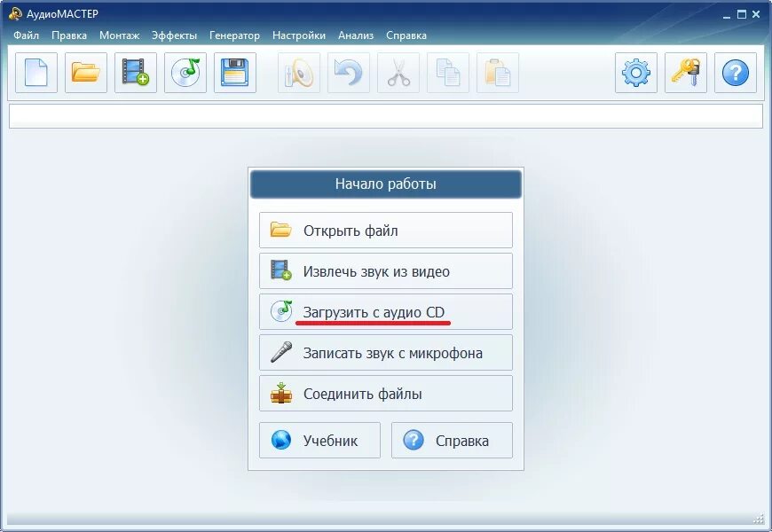Open the Генератор menu

click(234, 35)
